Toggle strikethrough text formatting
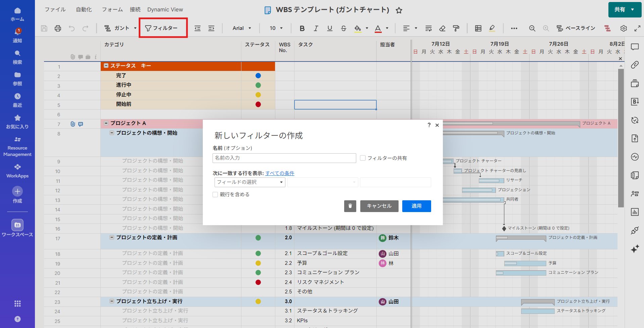This screenshot has height=328, width=644. click(x=343, y=28)
